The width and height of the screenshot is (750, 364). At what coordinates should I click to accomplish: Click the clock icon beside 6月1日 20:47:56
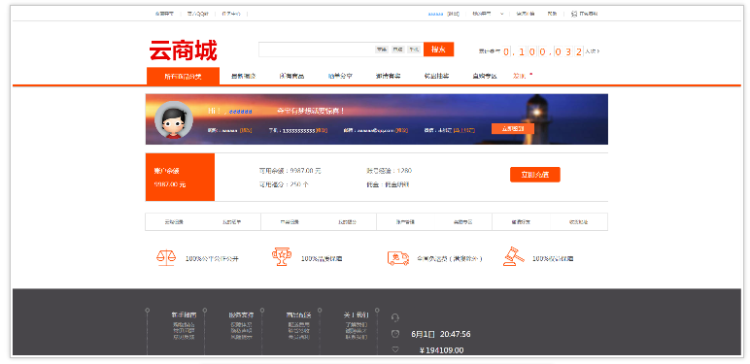pos(395,334)
